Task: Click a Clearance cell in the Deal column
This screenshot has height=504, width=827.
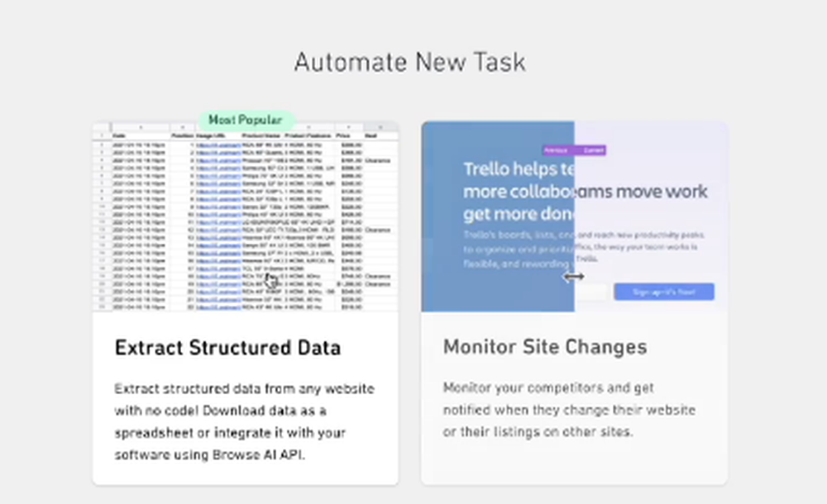Action: coord(376,160)
